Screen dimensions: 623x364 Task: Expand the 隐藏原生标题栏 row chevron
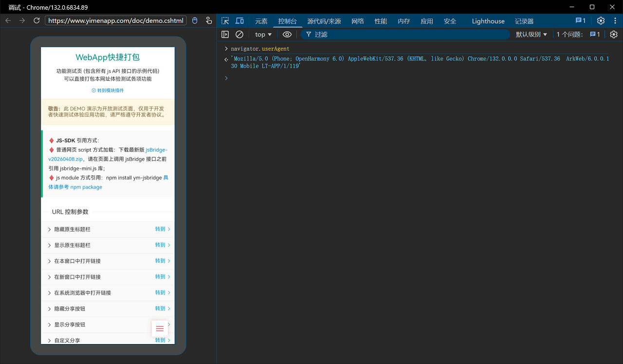pos(50,229)
